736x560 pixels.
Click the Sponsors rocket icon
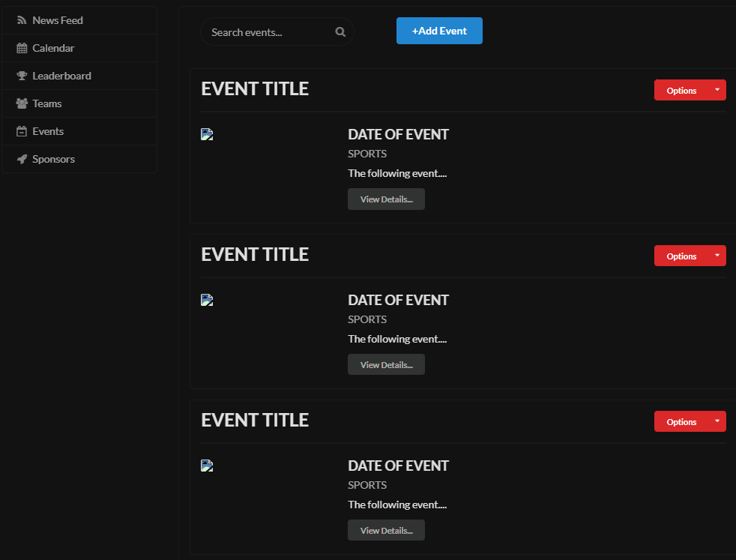pos(22,159)
